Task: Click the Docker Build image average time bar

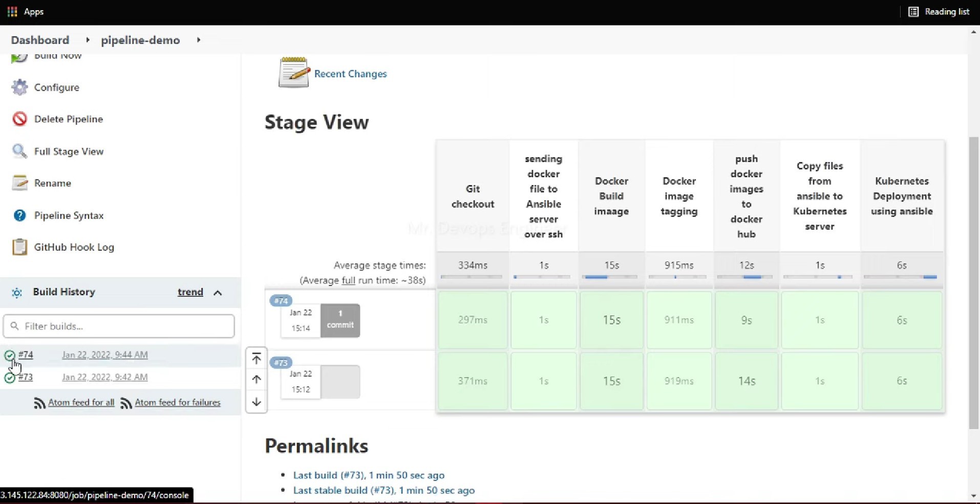Action: point(611,277)
